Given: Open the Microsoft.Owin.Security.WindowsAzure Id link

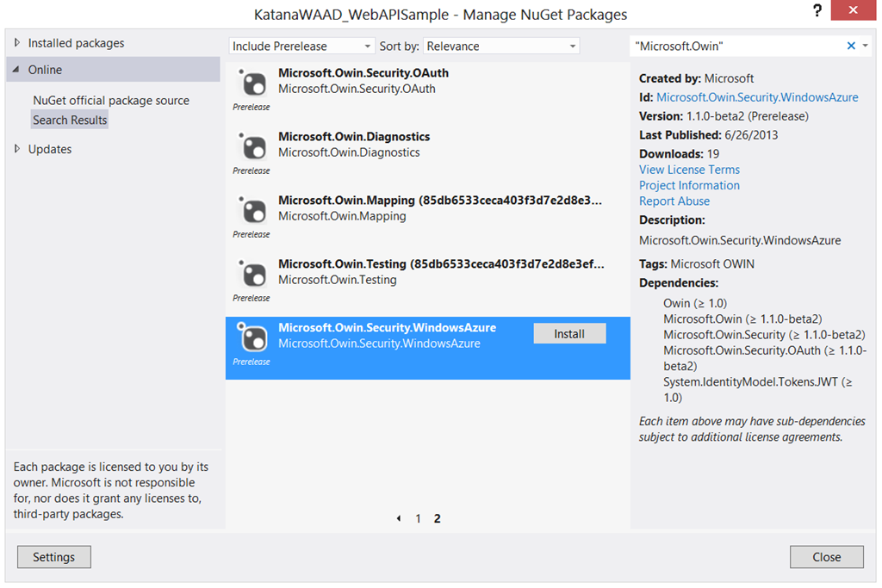Looking at the screenshot, I should pos(757,97).
